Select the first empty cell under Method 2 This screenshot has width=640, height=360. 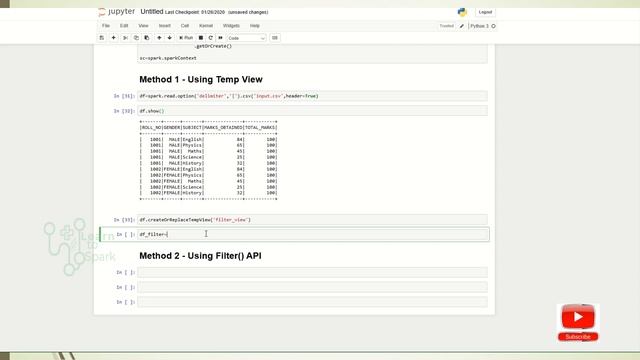tap(312, 272)
